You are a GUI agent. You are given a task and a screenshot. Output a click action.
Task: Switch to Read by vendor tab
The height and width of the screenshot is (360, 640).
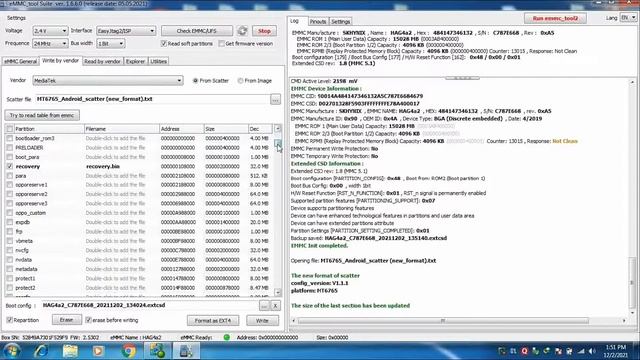102,61
